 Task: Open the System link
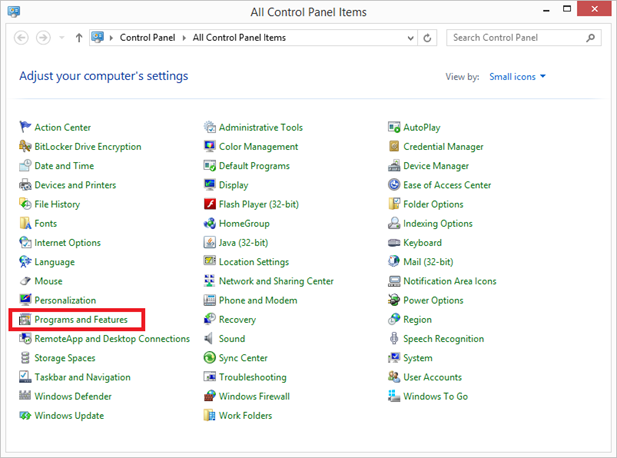418,358
